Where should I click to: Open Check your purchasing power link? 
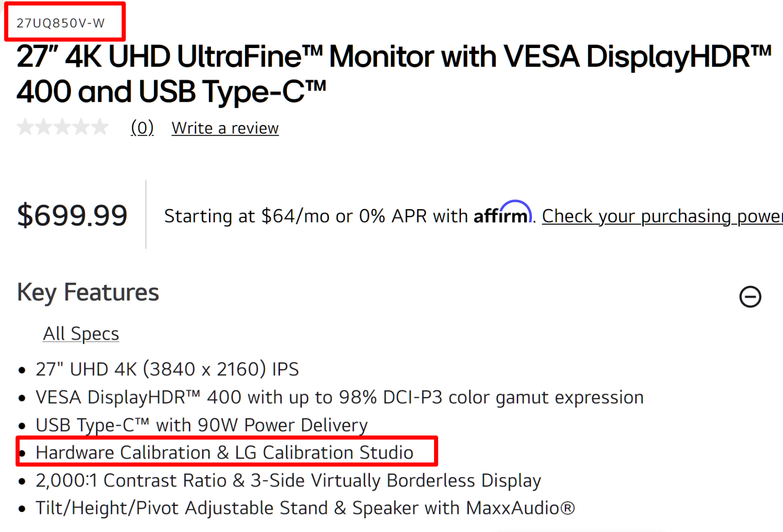662,216
